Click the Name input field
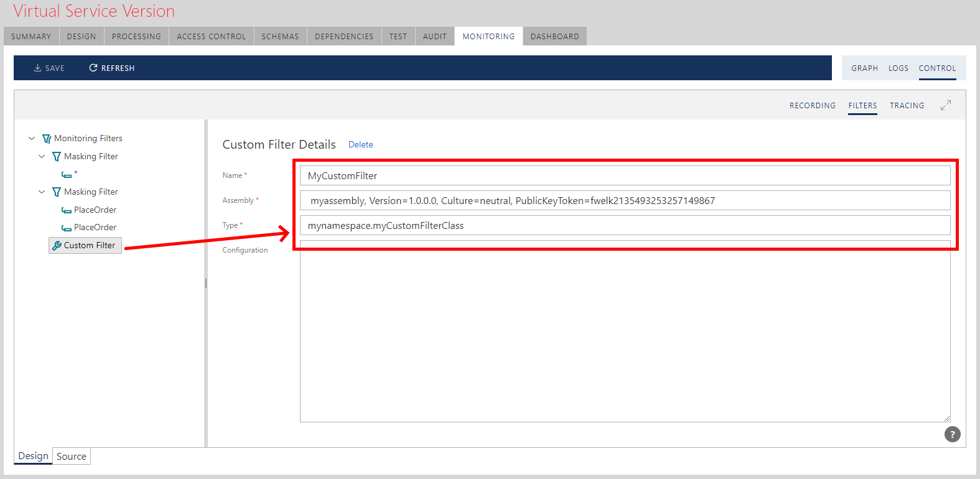This screenshot has height=479, width=980. tap(625, 175)
